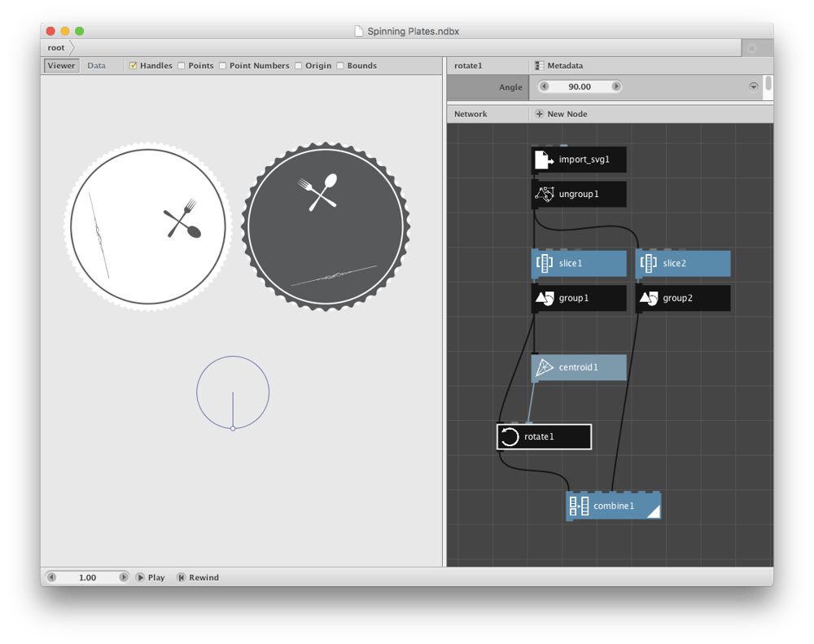Increase the frame number with right arrow
Image resolution: width=814 pixels, height=644 pixels.
(x=124, y=577)
